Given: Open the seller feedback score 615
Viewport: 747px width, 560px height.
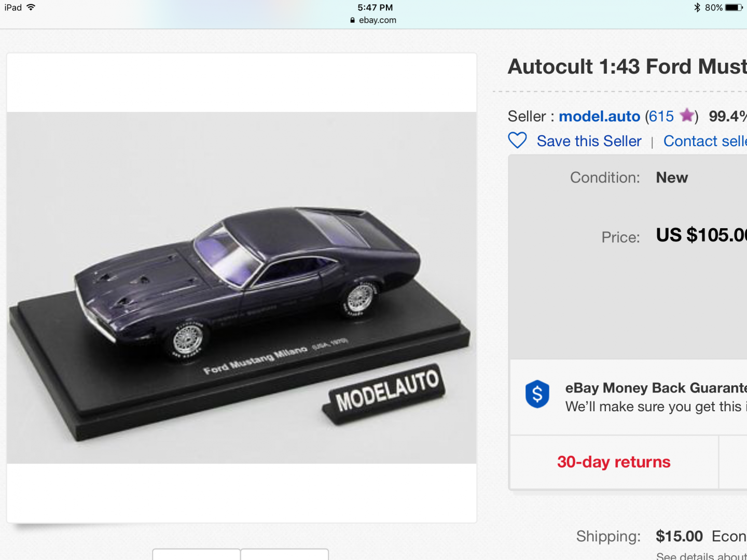Looking at the screenshot, I should coord(661,116).
